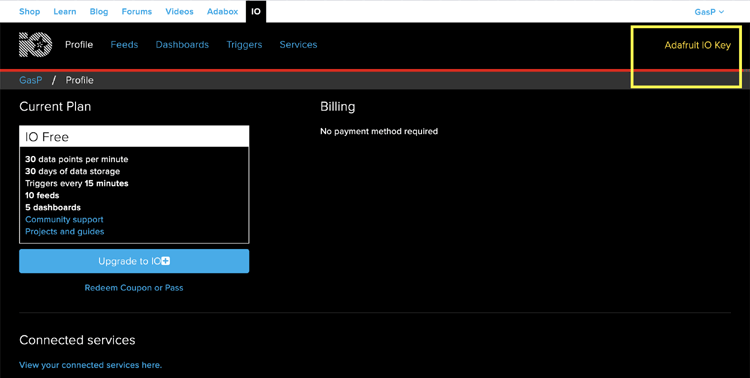The width and height of the screenshot is (750, 378).
Task: Click the Current Plan heading
Action: [55, 106]
